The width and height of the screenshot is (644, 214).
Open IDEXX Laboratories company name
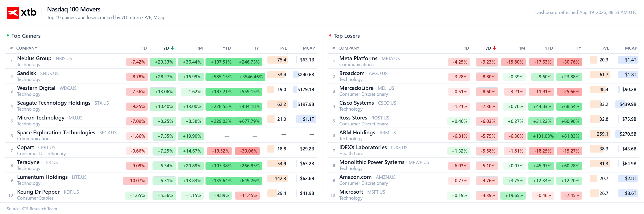point(363,147)
